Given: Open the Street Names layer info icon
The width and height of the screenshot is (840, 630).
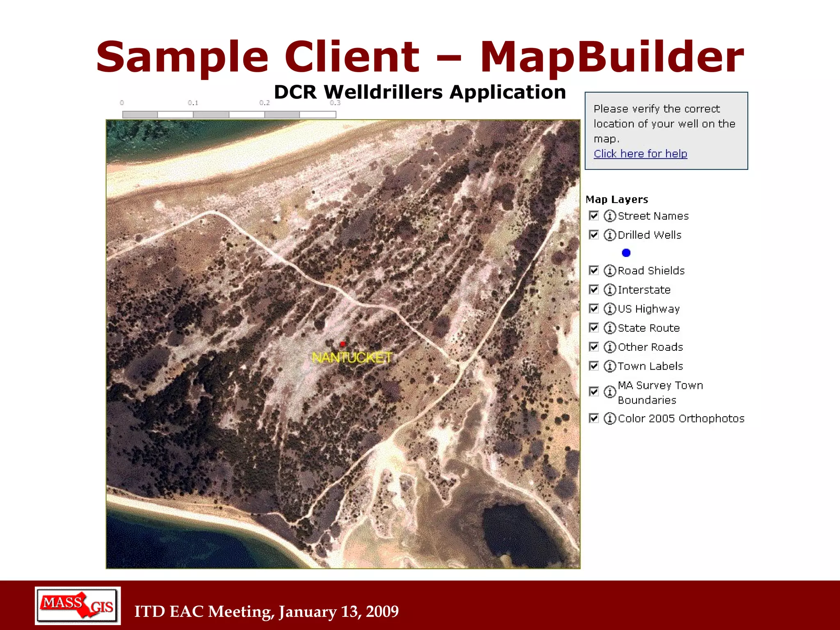Looking at the screenshot, I should coord(610,216).
